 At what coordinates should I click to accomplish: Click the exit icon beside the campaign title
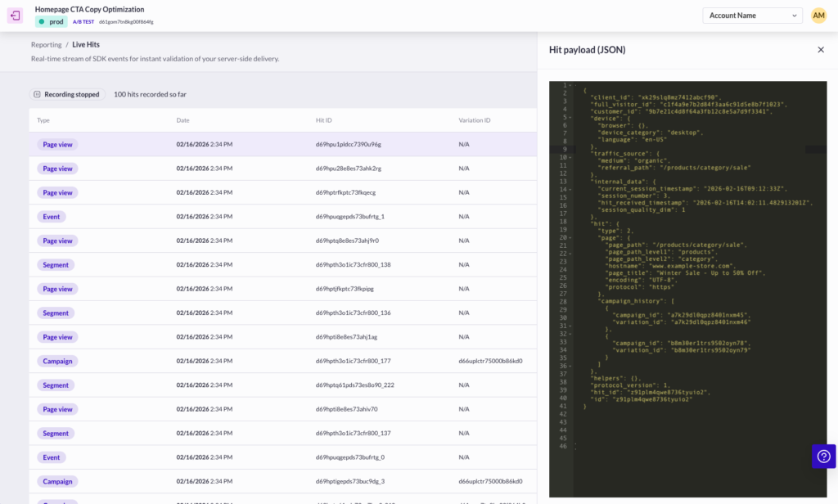point(16,16)
